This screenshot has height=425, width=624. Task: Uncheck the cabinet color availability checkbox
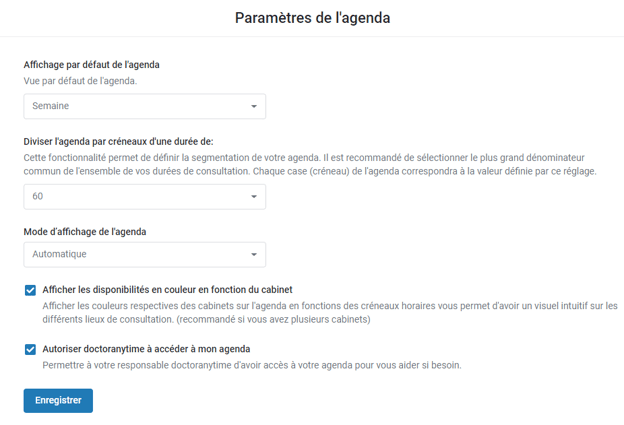tap(30, 290)
